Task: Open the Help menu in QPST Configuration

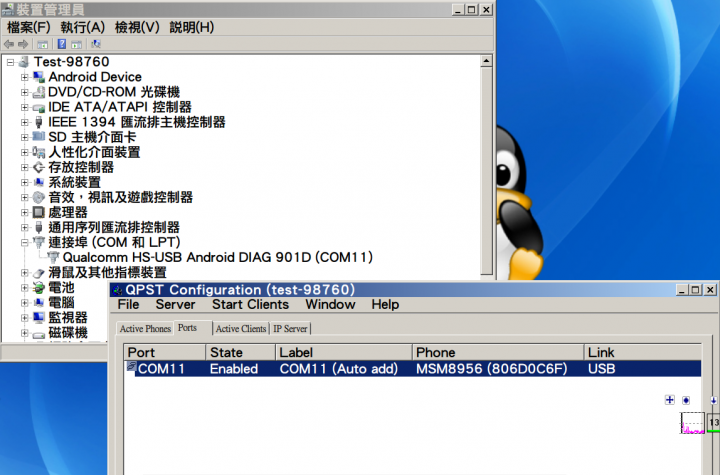Action: pyautogui.click(x=385, y=305)
